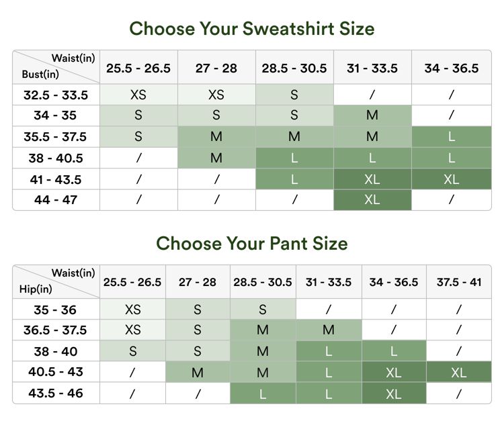This screenshot has height=431, width=504.
Task: Click the XL cell in the 44 - 47 bust row
Action: (x=372, y=199)
